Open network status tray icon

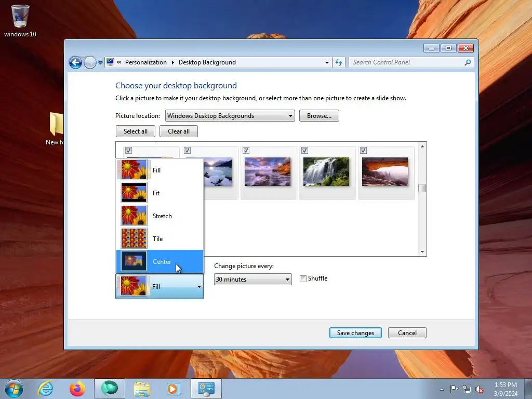467,389
